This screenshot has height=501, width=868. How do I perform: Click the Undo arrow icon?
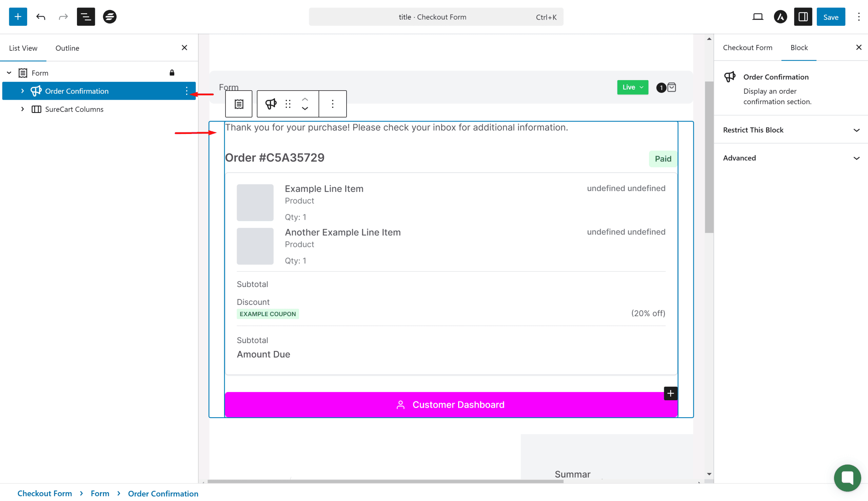coord(41,17)
